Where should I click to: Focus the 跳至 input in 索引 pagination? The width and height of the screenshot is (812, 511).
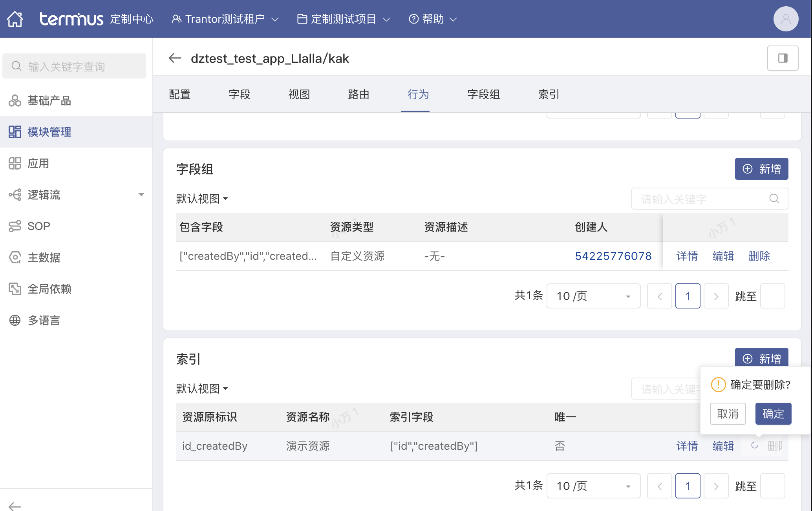click(x=773, y=486)
